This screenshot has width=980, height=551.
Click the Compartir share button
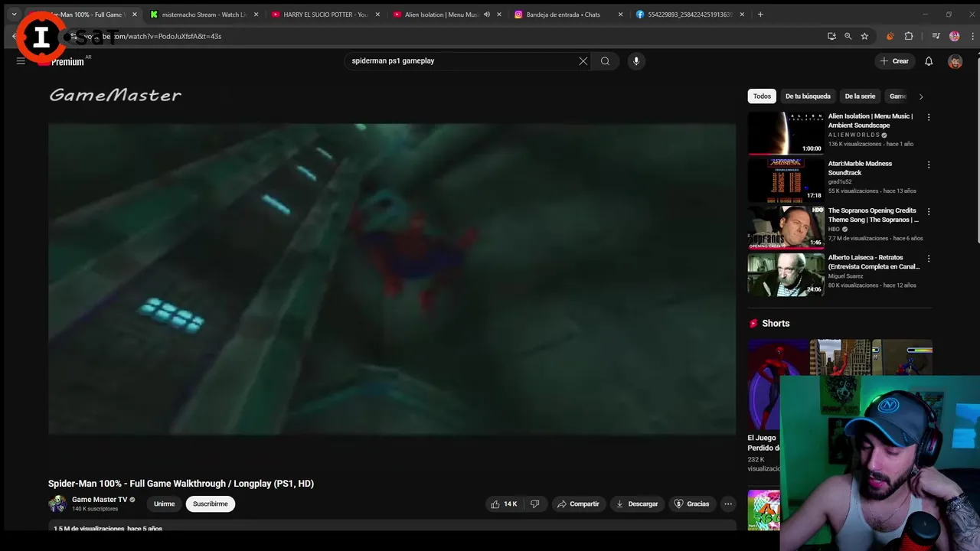click(578, 504)
